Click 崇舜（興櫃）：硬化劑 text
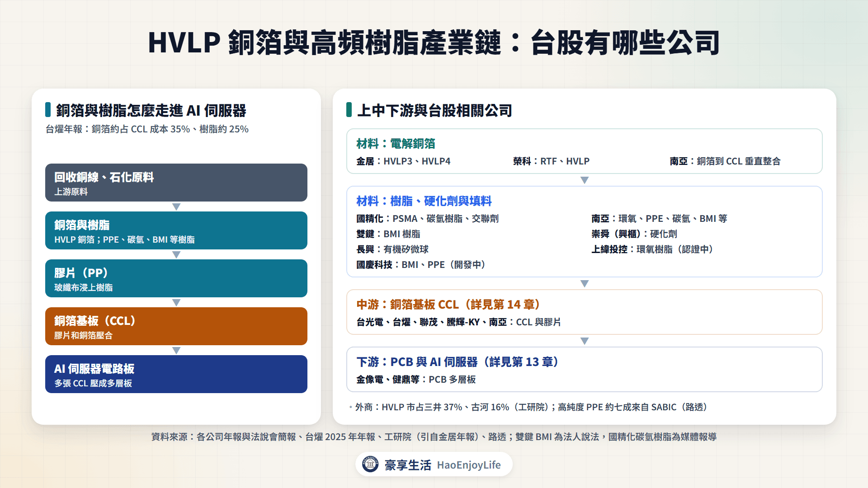868x488 pixels. point(634,234)
